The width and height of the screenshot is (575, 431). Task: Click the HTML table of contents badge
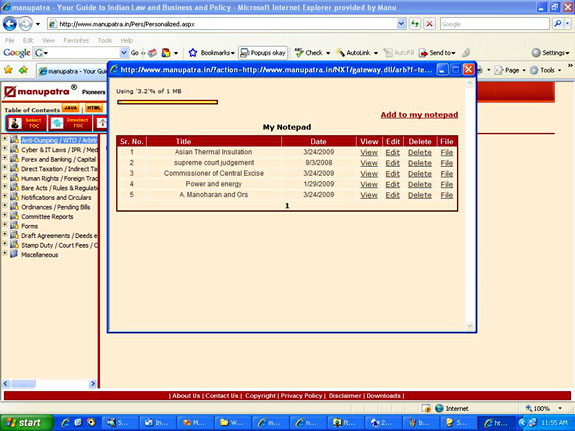[94, 108]
